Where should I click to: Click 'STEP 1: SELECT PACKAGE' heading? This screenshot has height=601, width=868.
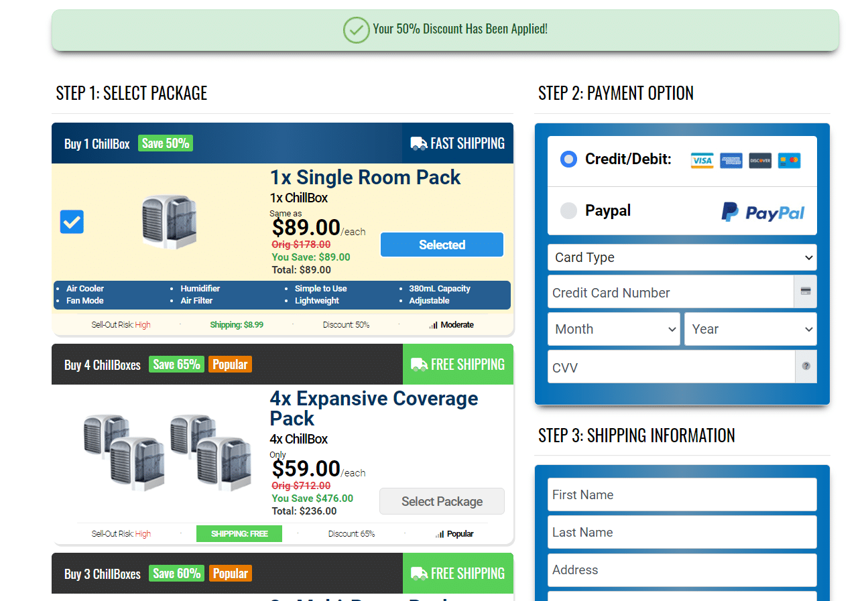coord(132,93)
